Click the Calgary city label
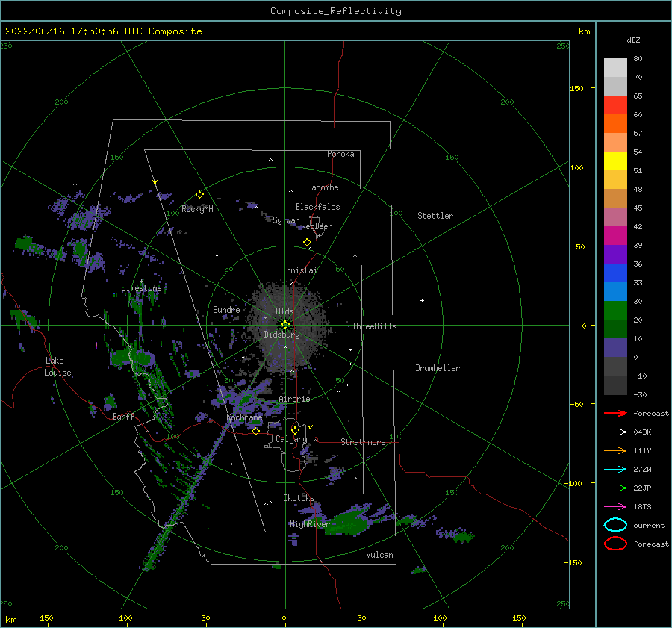Screen dimensions: 672x628 coord(291,439)
